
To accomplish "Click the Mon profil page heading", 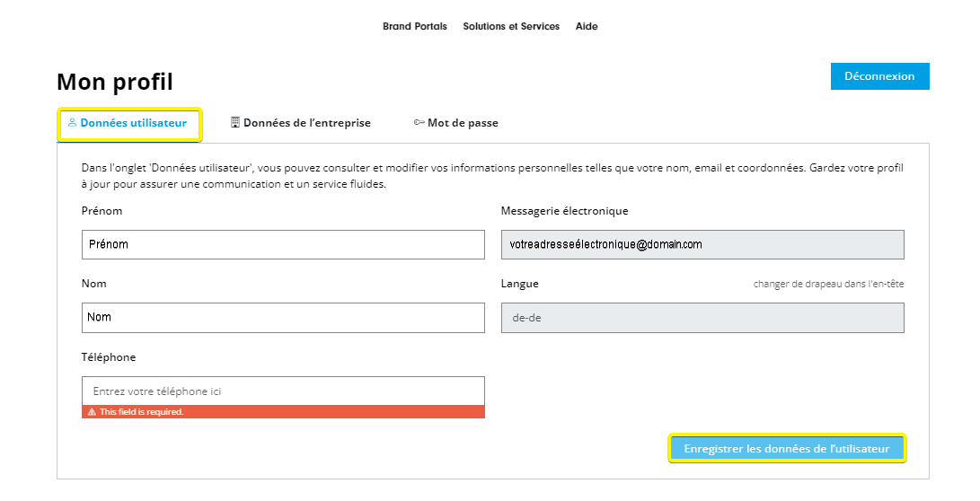I will pyautogui.click(x=115, y=82).
